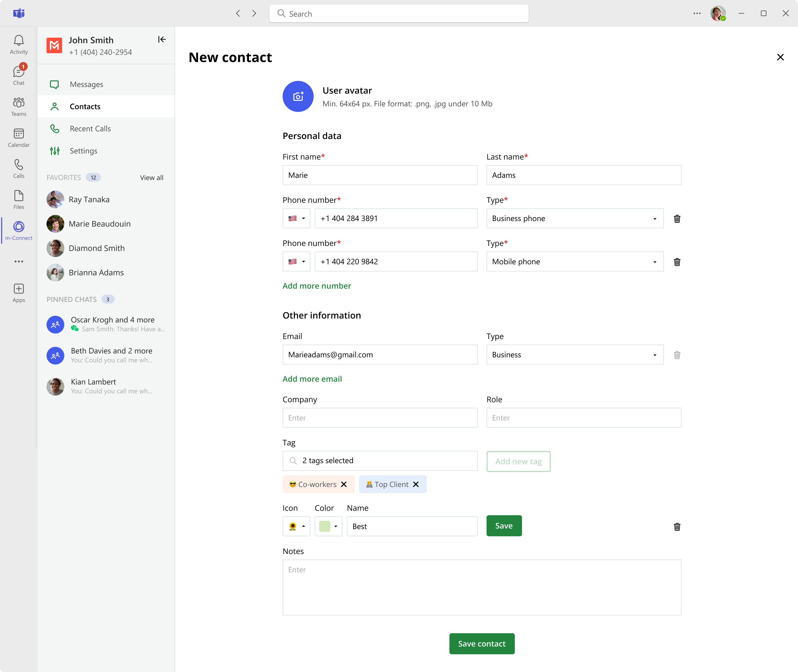This screenshot has height=672, width=798.
Task: Select the m-Connect app icon
Action: [x=18, y=228]
